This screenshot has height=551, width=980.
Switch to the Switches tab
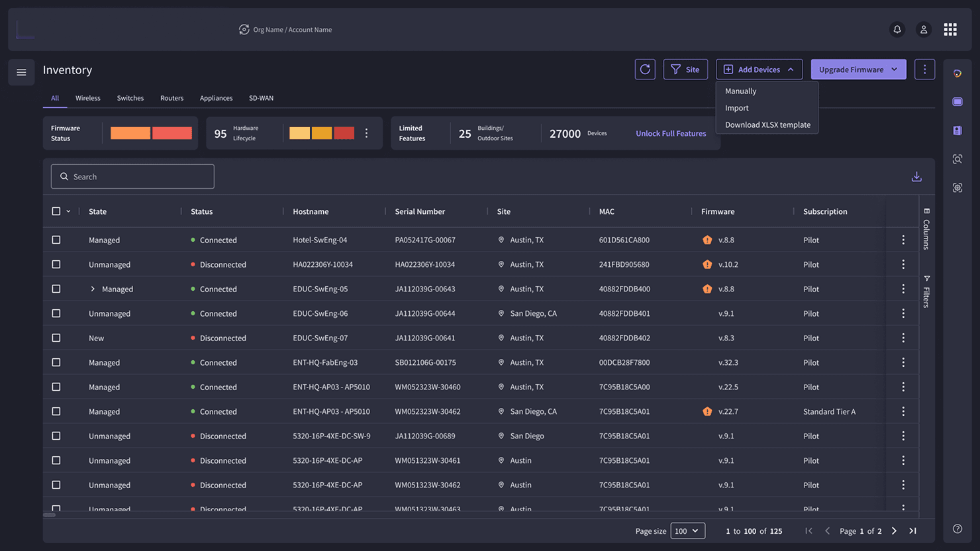[x=130, y=98]
